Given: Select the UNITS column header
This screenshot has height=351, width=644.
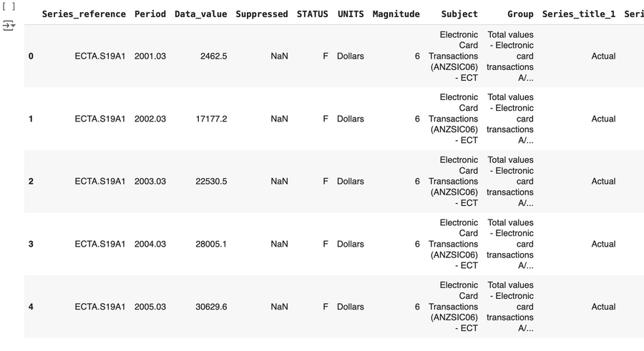Looking at the screenshot, I should pyautogui.click(x=351, y=14).
